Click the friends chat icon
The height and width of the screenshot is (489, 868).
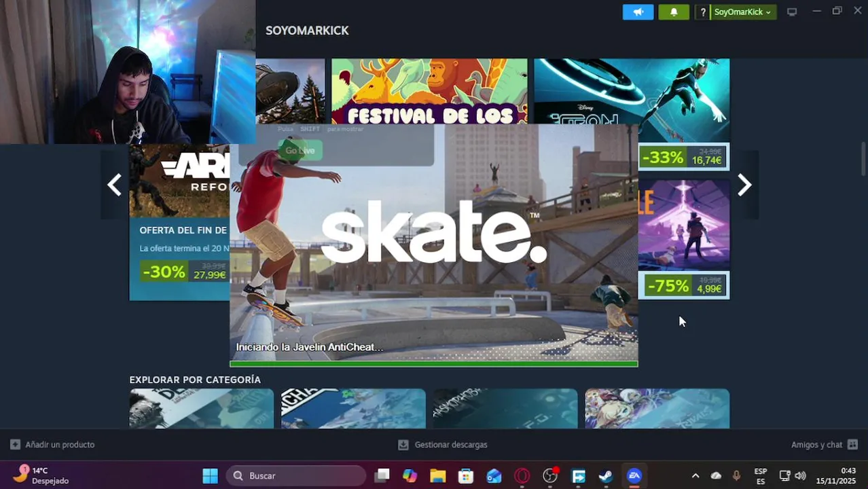point(852,444)
